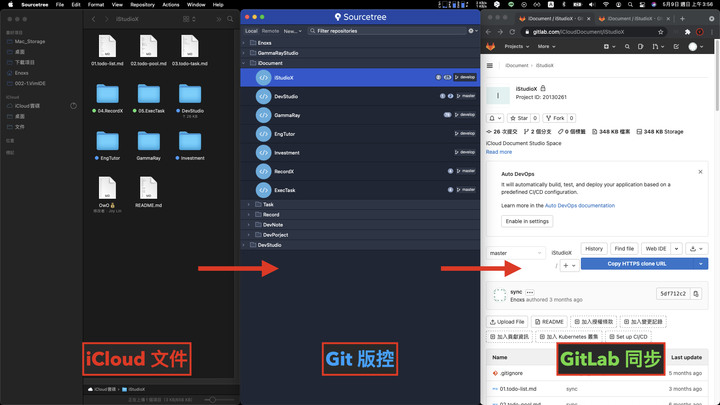Select the DevStudio folder in Finder
The height and width of the screenshot is (405, 720).
190,98
